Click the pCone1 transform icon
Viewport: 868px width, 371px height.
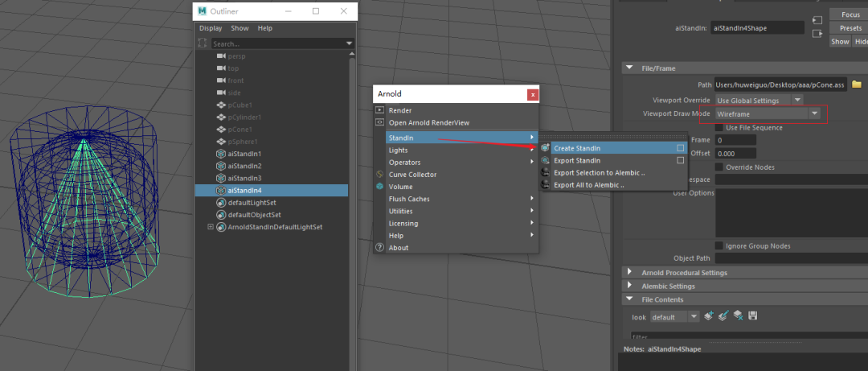(221, 130)
